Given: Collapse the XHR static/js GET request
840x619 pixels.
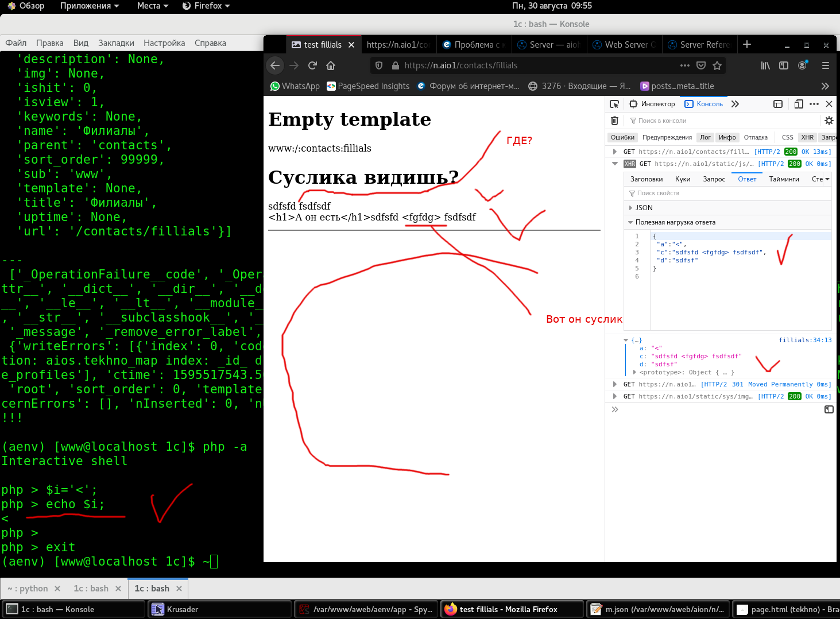Looking at the screenshot, I should (615, 164).
